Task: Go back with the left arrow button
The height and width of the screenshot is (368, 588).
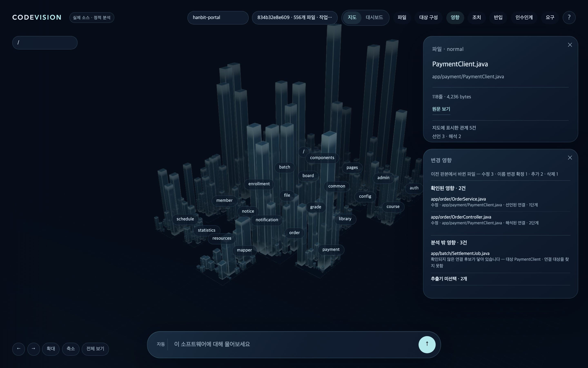Action: click(x=18, y=349)
